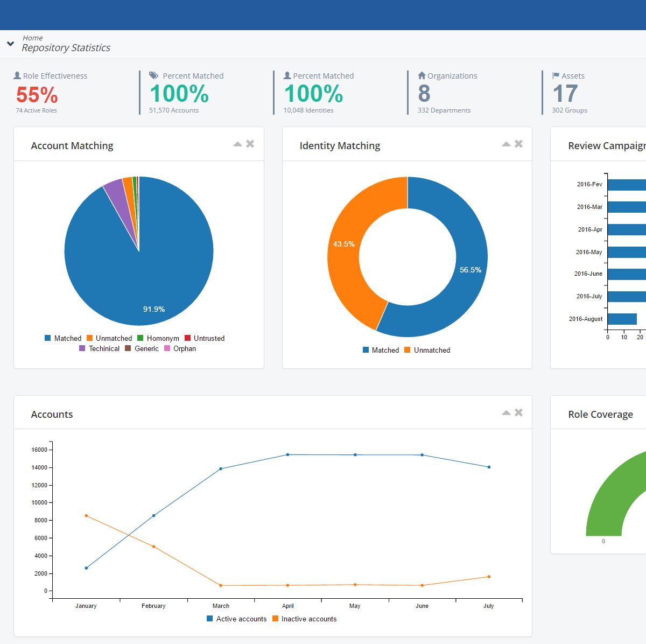
Task: Toggle the Matched legend in Identity Matching
Action: pyautogui.click(x=381, y=349)
